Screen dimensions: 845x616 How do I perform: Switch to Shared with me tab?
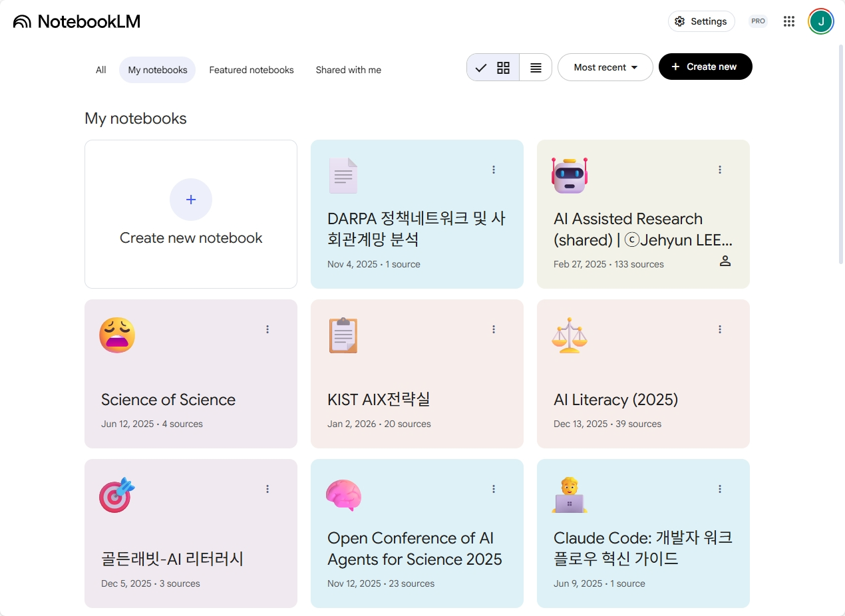point(349,70)
